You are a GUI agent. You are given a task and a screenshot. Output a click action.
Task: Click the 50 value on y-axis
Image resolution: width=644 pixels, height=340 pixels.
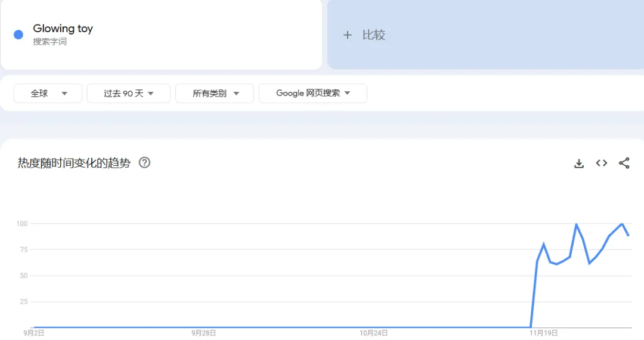(x=24, y=276)
